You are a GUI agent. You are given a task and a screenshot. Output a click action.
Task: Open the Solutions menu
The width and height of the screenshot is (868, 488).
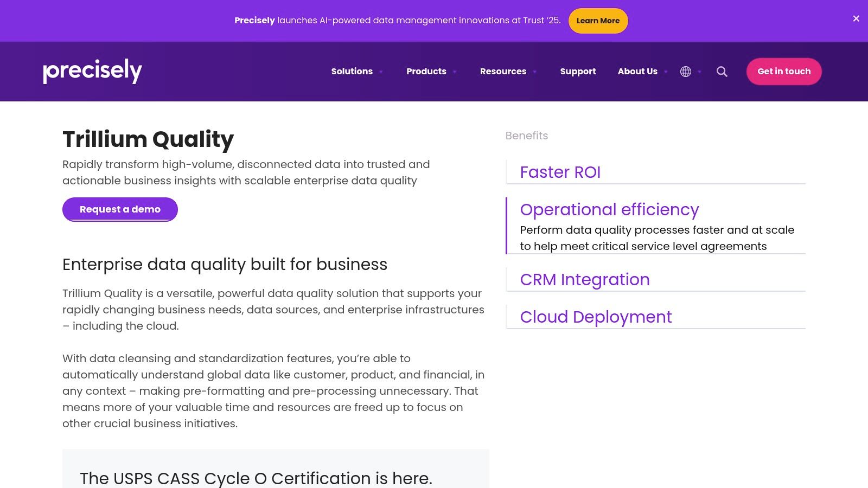click(x=352, y=71)
